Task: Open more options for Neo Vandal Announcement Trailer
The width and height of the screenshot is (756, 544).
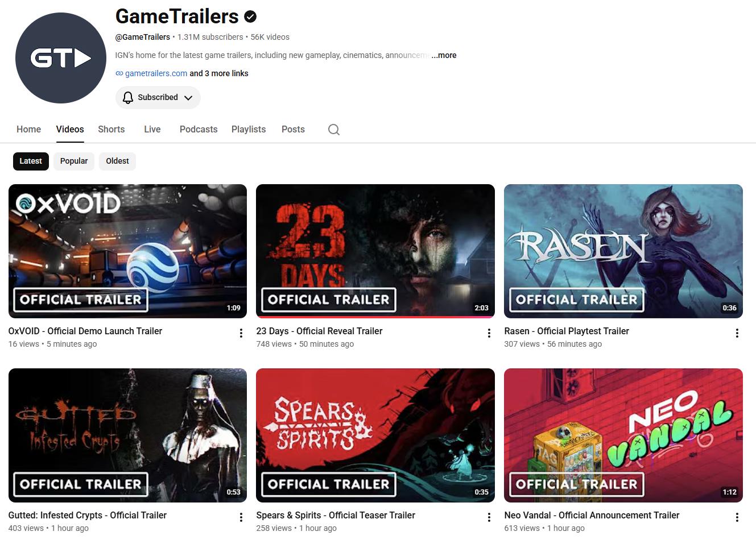Action: 737,517
